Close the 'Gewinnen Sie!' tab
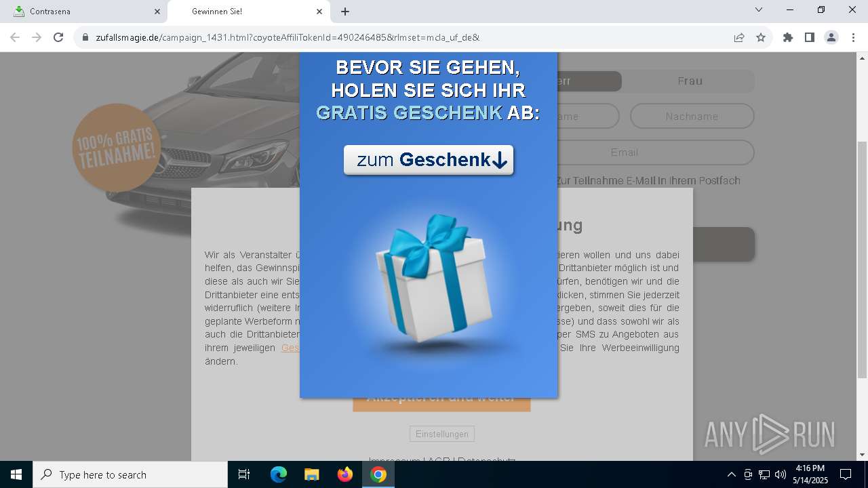The width and height of the screenshot is (868, 488). 319,12
